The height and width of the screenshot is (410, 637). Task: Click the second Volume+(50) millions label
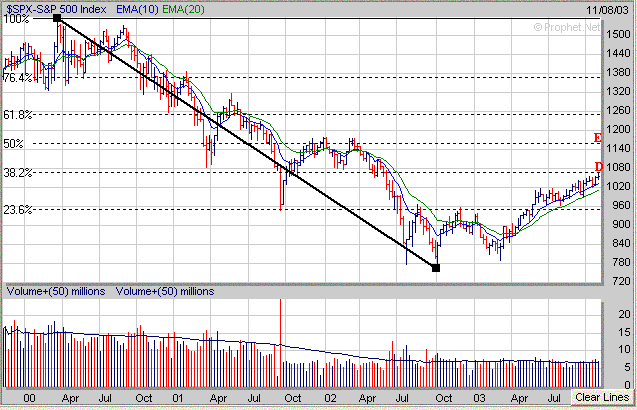coord(165,291)
